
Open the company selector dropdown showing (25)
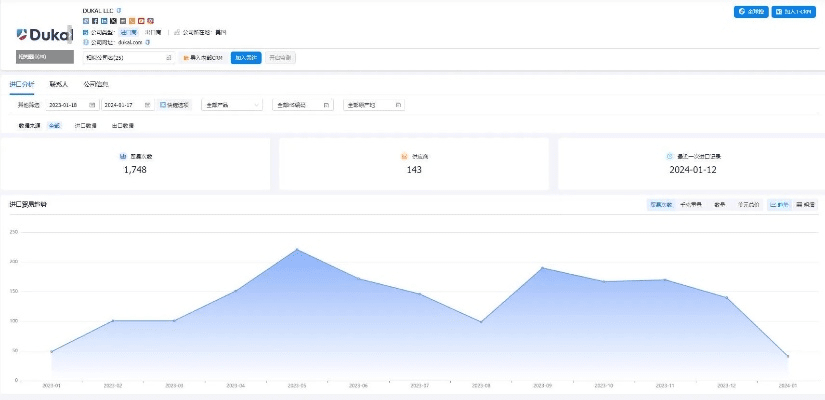128,58
